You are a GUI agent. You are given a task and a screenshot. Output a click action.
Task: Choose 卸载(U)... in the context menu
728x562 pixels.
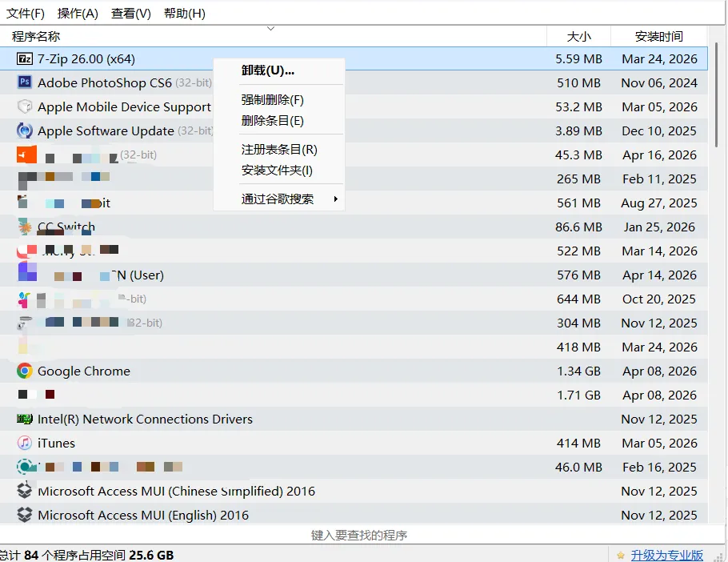point(279,70)
